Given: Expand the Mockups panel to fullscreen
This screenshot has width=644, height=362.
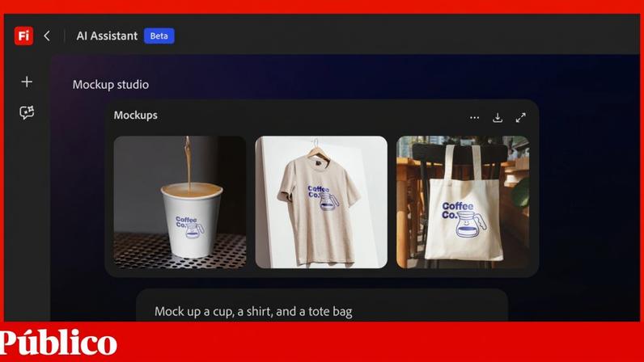Looking at the screenshot, I should (520, 118).
